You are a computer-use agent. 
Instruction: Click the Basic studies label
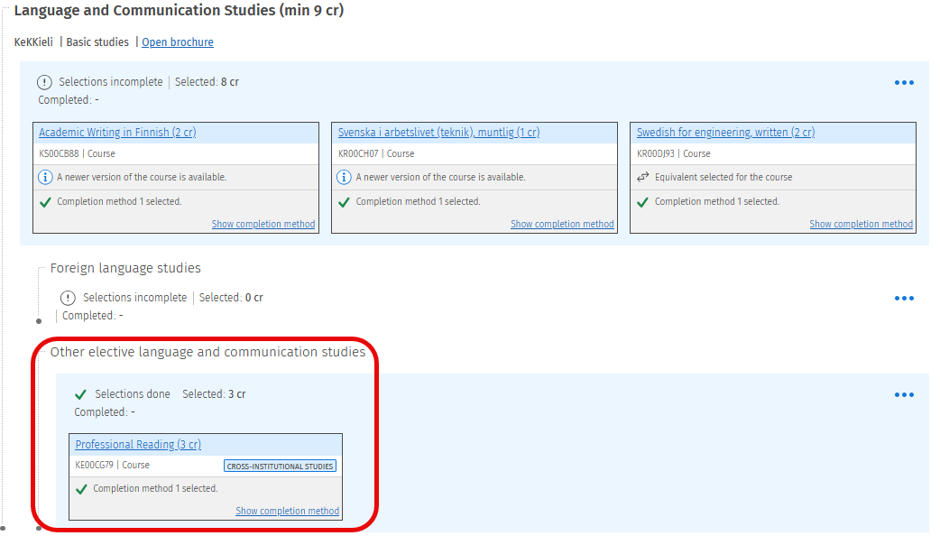coord(97,42)
